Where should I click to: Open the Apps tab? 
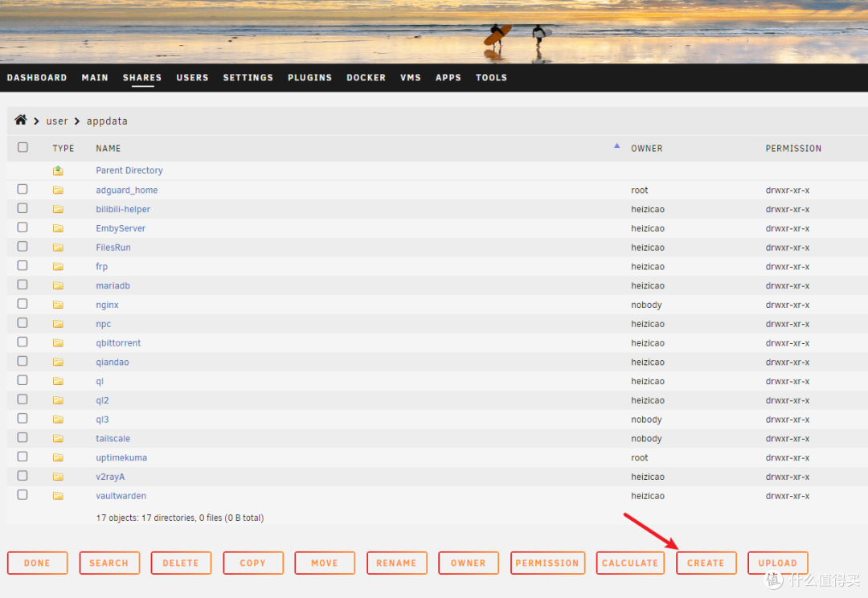click(x=448, y=77)
